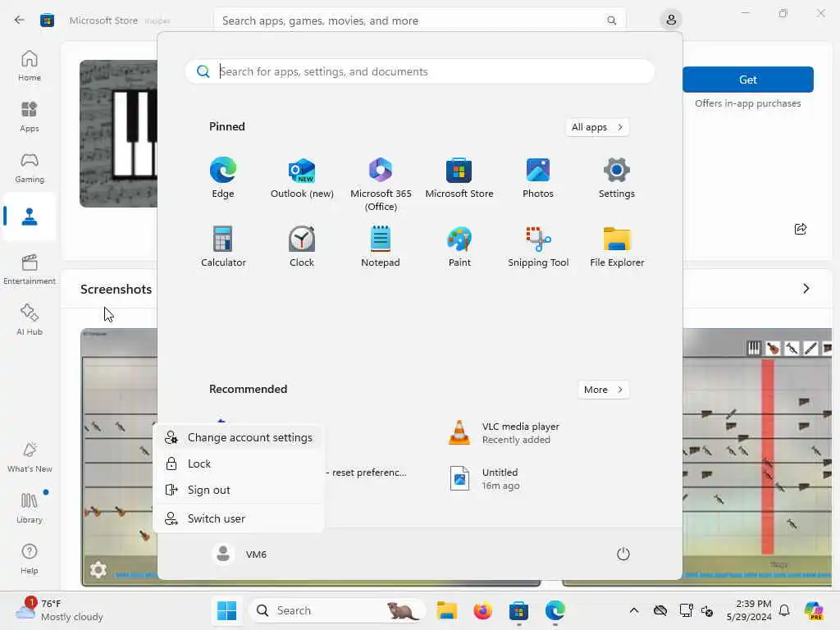Open Untitled recommended file

(484, 478)
